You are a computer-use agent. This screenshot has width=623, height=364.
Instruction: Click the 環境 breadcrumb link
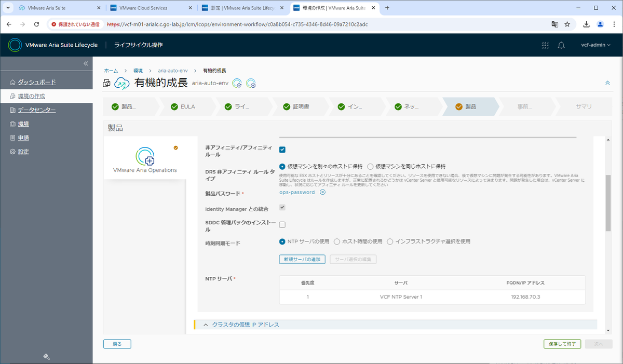point(138,70)
